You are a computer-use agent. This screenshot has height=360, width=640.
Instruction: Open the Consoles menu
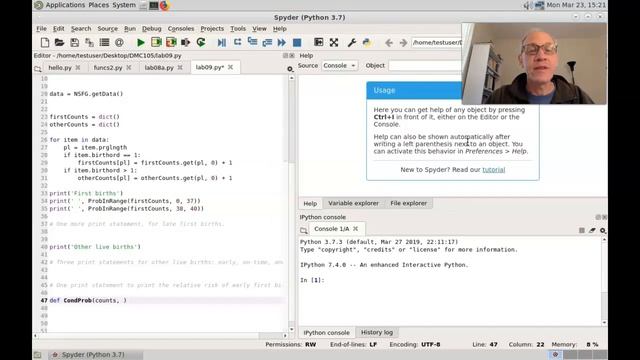(181, 29)
